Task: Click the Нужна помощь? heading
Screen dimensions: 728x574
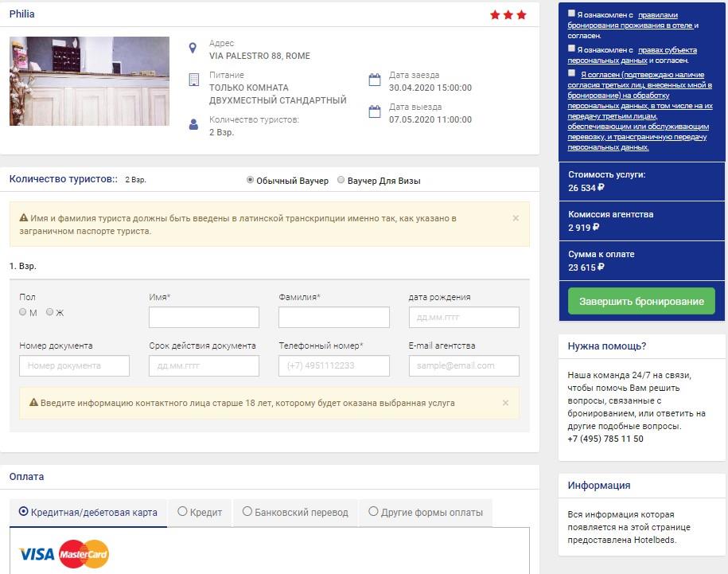Action: point(607,346)
